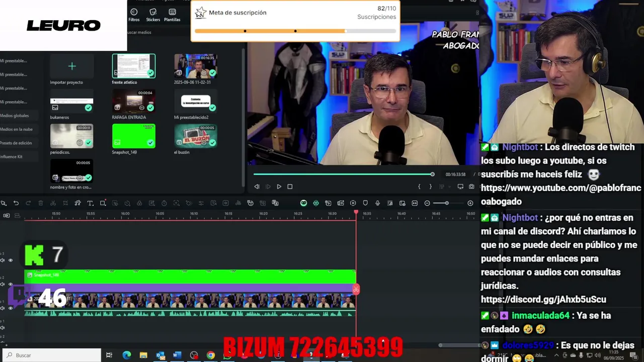This screenshot has width=644, height=362.
Task: Select the el buzón clip thumbnail
Action: (x=196, y=136)
